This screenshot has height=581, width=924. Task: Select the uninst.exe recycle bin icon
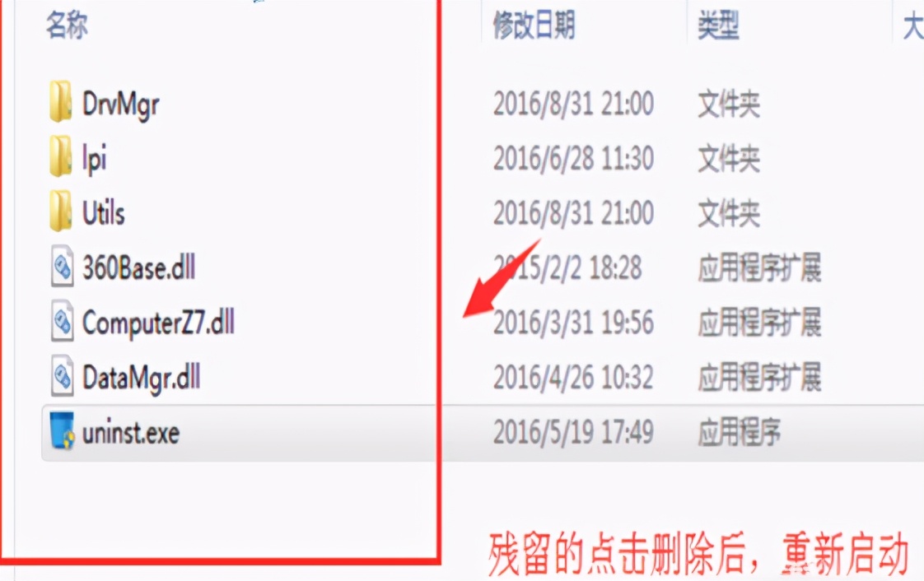62,430
